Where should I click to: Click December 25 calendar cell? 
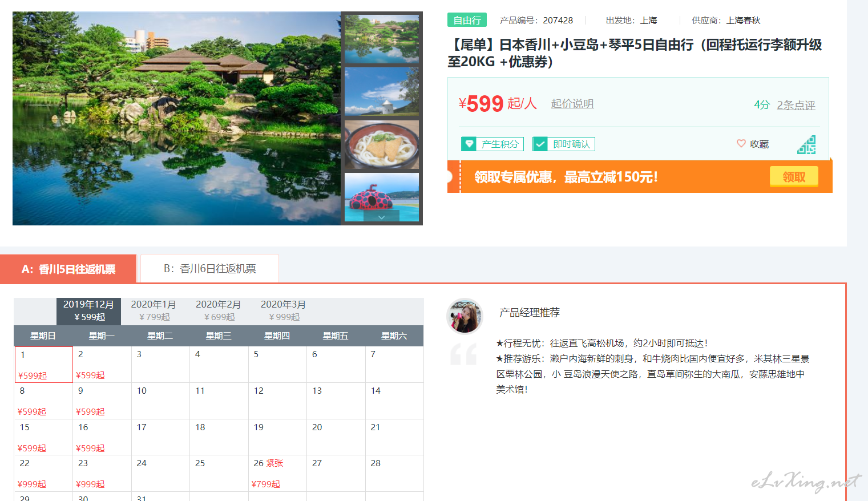pos(219,474)
